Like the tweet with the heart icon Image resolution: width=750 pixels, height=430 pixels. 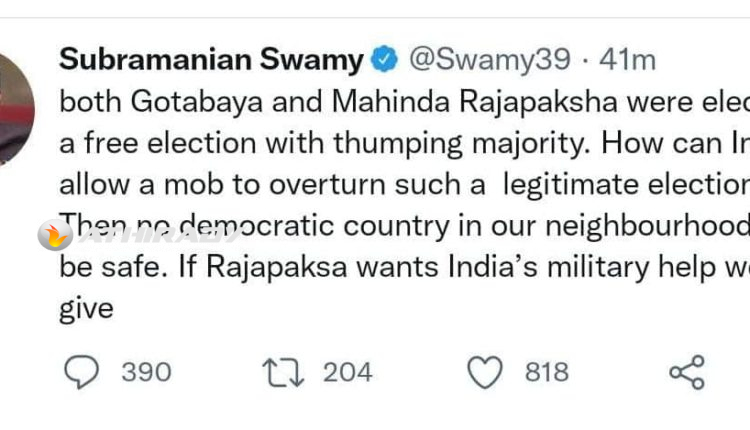[485, 373]
